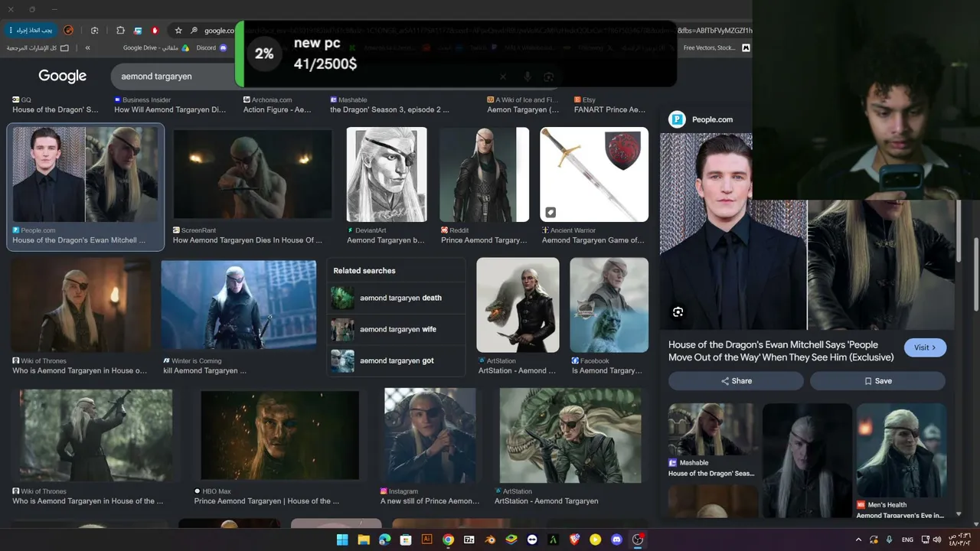980x551 pixels.
Task: Open Discord from the taskbar
Action: (x=616, y=540)
